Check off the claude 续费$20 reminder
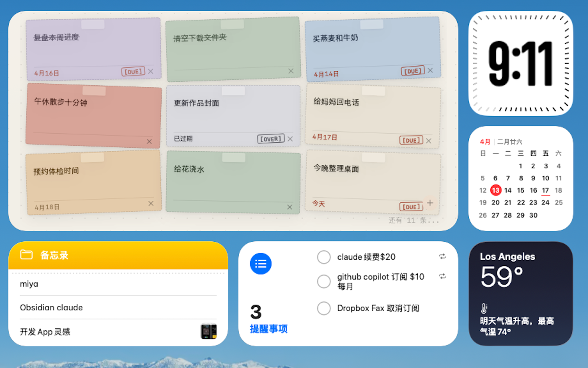The height and width of the screenshot is (368, 588). 324,257
